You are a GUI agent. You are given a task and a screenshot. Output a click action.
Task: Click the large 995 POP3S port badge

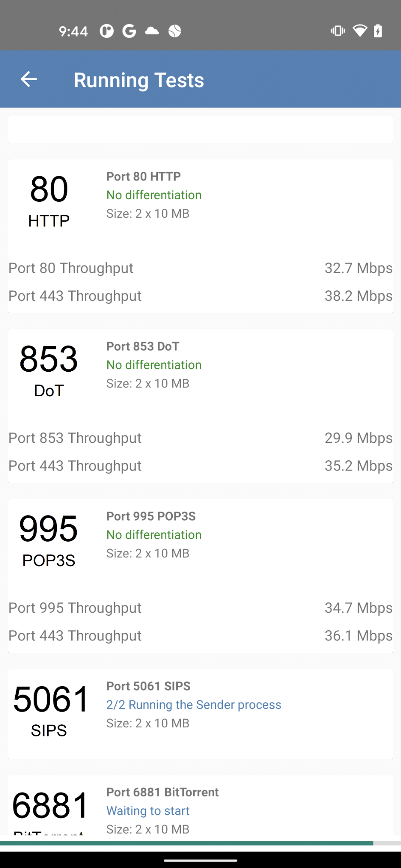click(x=49, y=540)
